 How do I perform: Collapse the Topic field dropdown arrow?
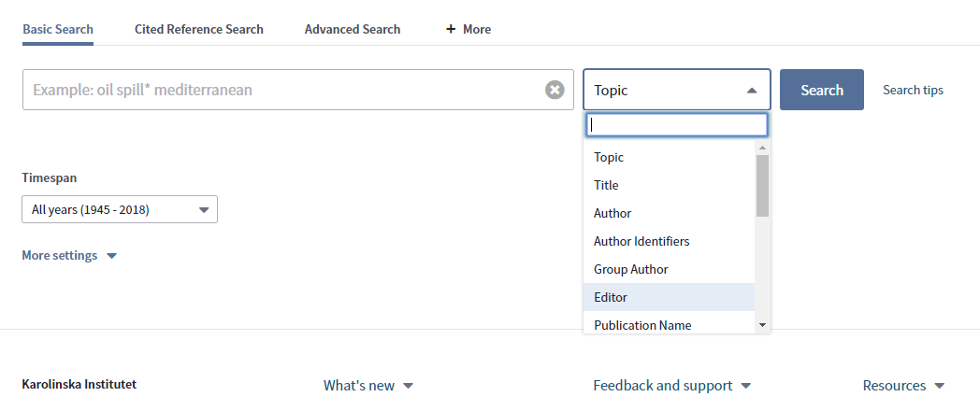click(752, 91)
